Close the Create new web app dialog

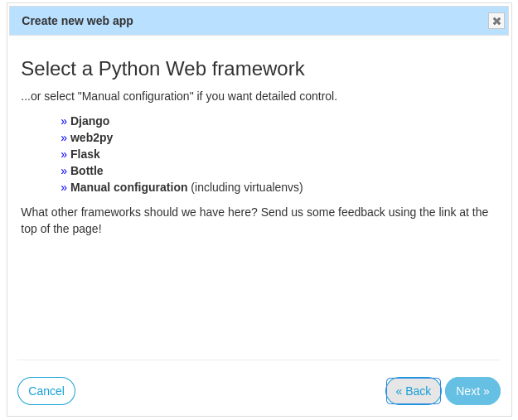(x=496, y=22)
